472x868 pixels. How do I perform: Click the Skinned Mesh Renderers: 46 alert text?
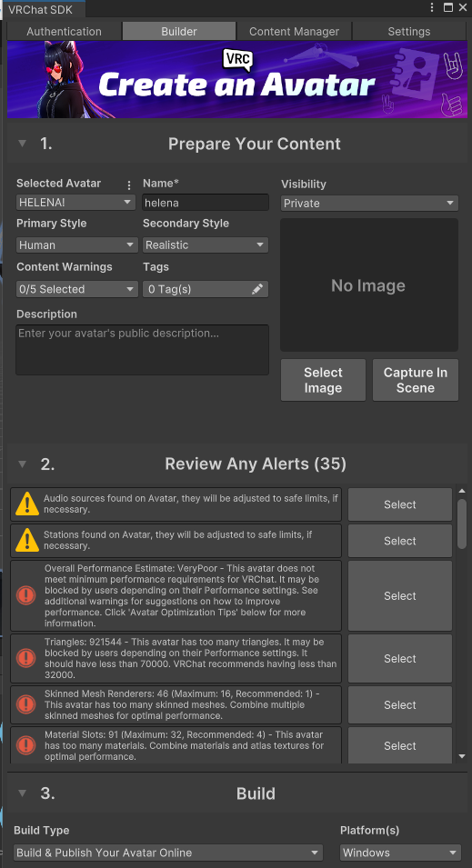pyautogui.click(x=182, y=704)
